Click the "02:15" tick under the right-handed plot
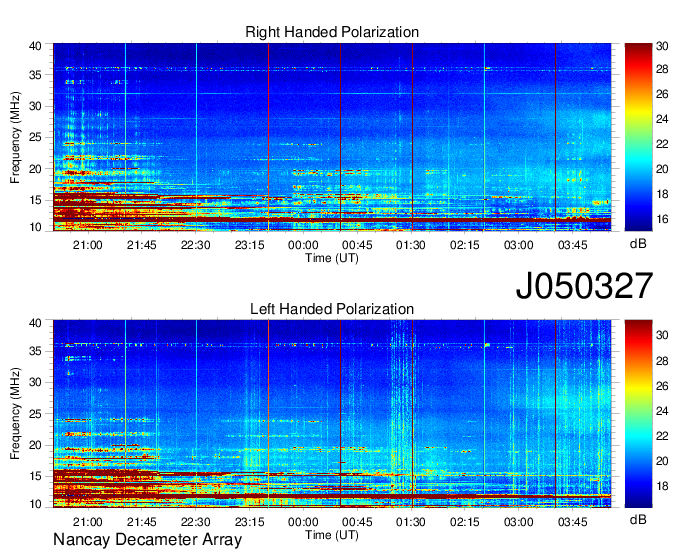 [x=465, y=245]
